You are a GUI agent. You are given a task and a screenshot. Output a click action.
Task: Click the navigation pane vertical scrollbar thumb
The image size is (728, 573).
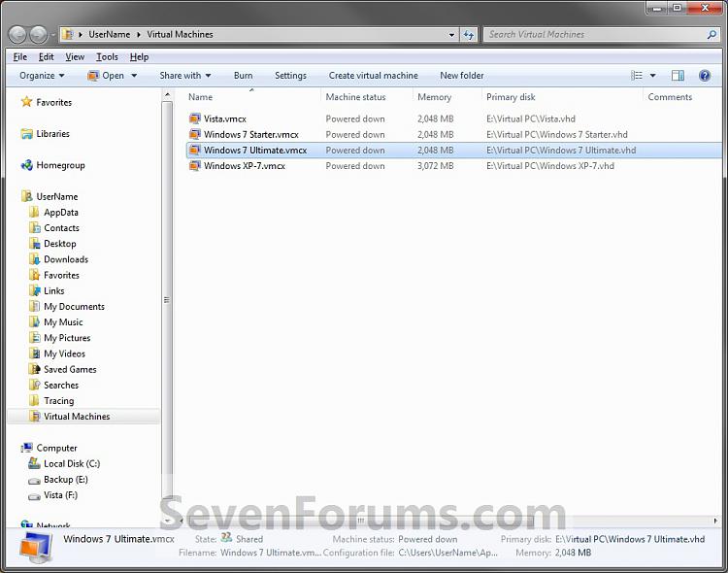[167, 300]
